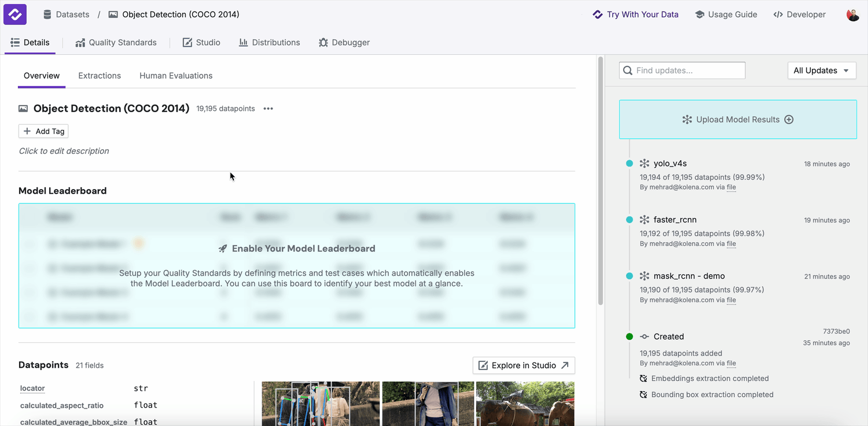Click the Add Tag button
The width and height of the screenshot is (868, 426).
44,131
